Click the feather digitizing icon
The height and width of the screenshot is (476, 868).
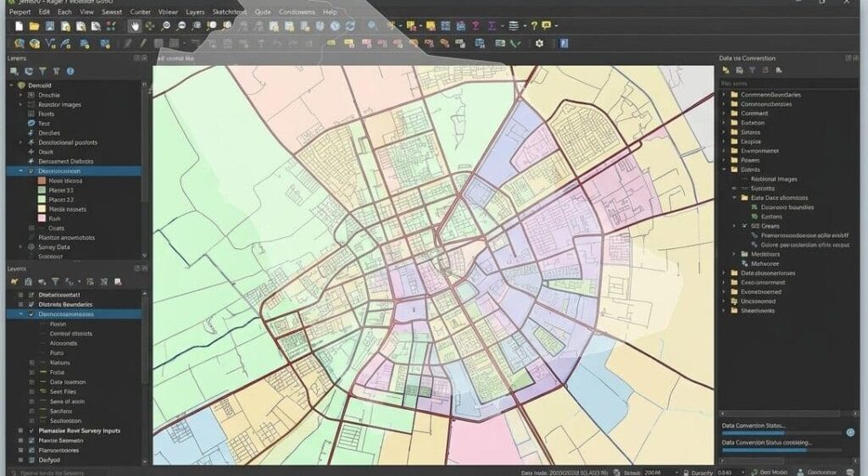coord(66,44)
